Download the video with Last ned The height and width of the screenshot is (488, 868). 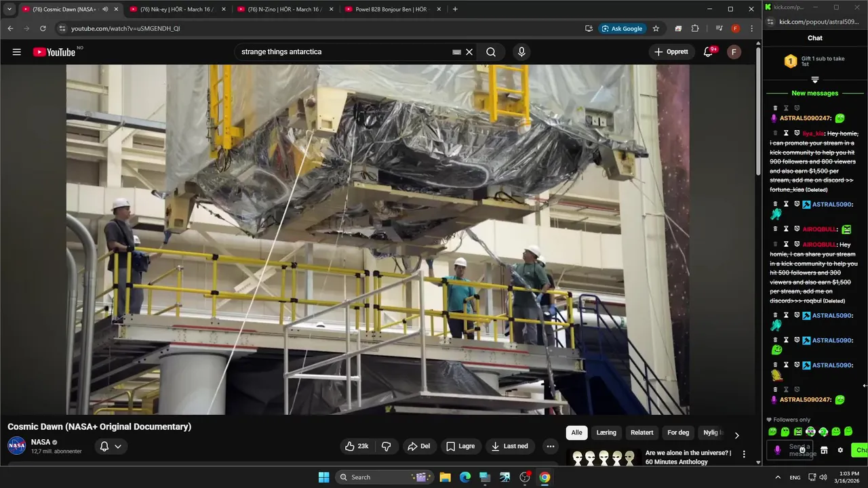pos(509,446)
